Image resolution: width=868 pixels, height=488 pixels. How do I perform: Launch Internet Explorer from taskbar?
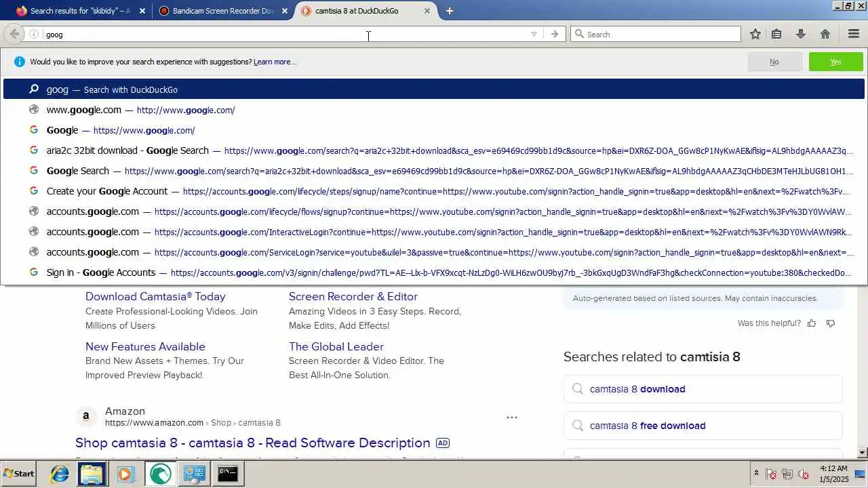[60, 474]
